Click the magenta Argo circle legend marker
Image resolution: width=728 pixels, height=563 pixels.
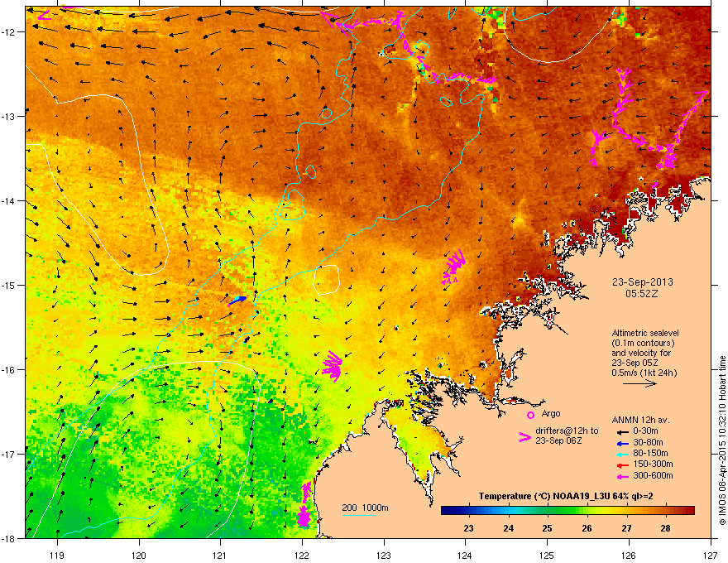click(x=530, y=415)
